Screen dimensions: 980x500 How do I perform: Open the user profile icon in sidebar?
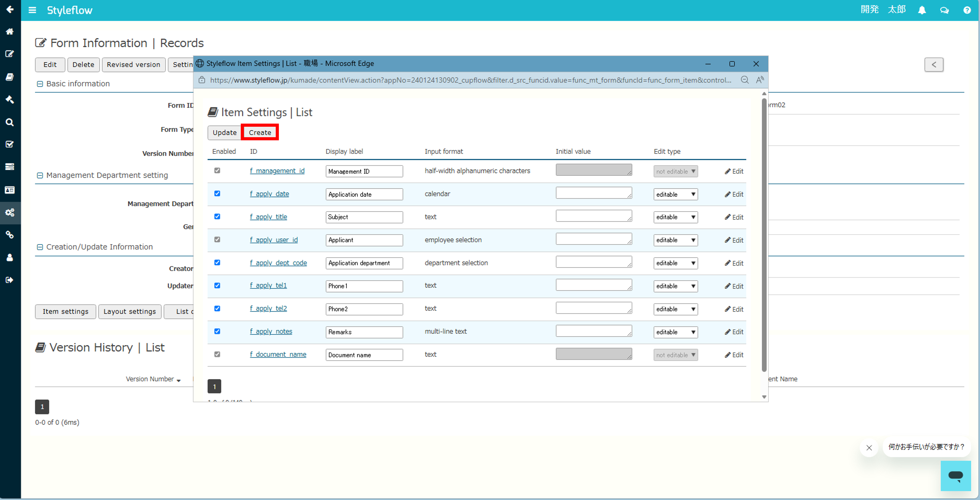(10, 258)
